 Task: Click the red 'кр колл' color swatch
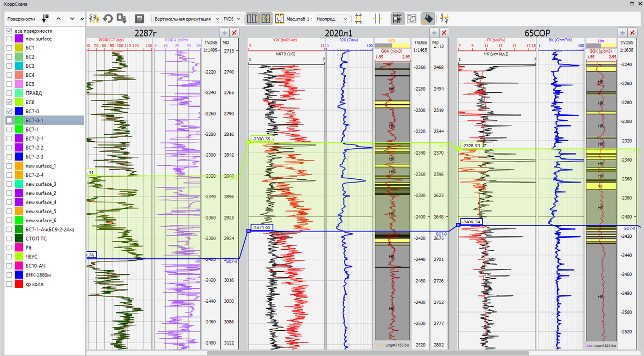(19, 284)
